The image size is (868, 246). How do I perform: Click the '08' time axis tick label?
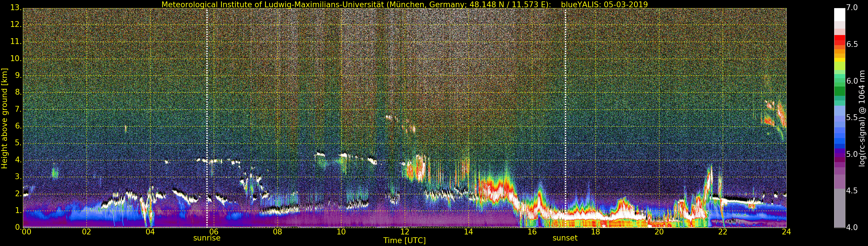(x=277, y=232)
